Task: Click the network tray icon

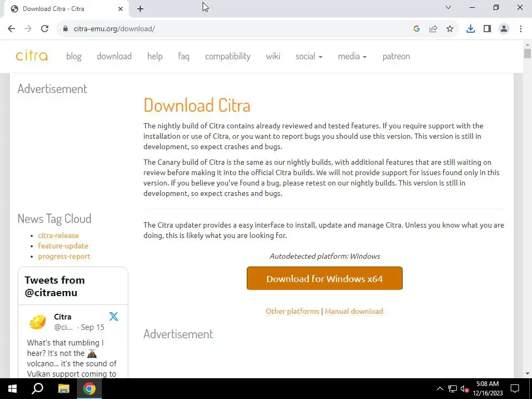Action: coord(453,389)
